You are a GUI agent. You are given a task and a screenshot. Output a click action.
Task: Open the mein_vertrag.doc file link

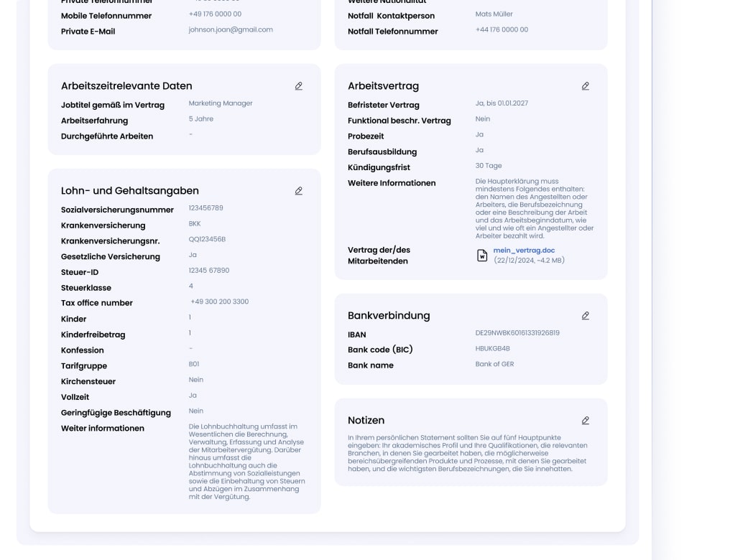524,251
